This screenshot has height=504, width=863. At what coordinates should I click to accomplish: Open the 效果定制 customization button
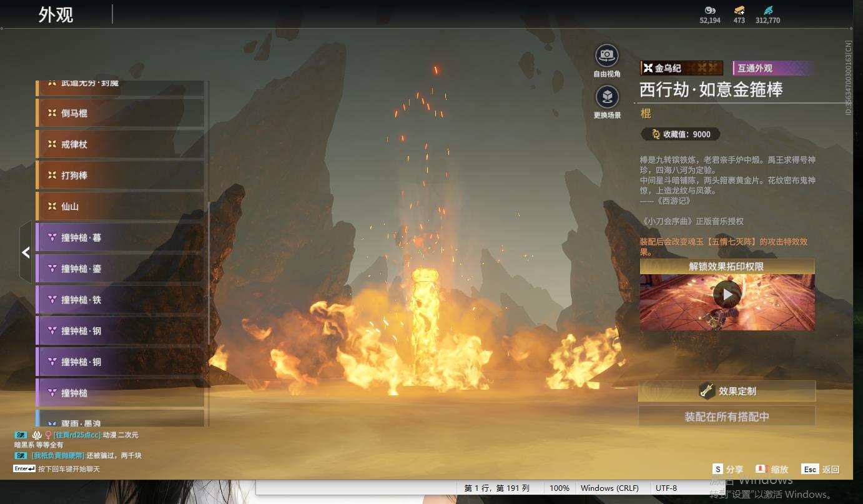pos(727,391)
